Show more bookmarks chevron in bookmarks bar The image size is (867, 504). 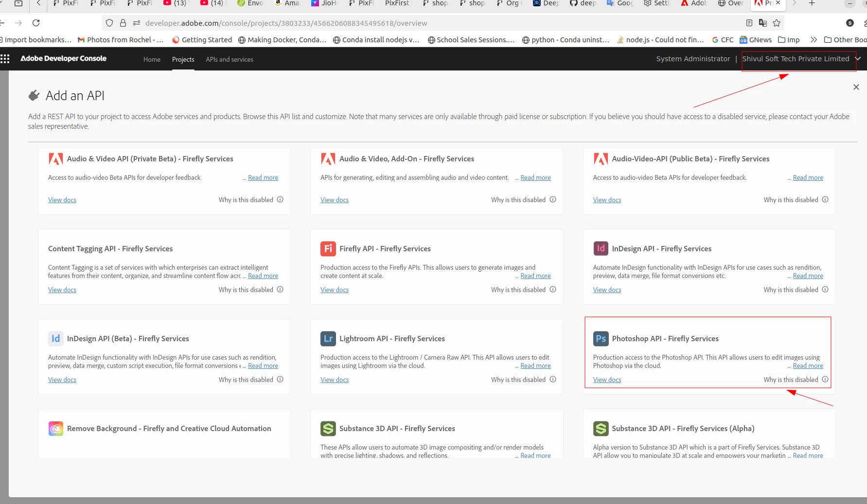click(813, 40)
